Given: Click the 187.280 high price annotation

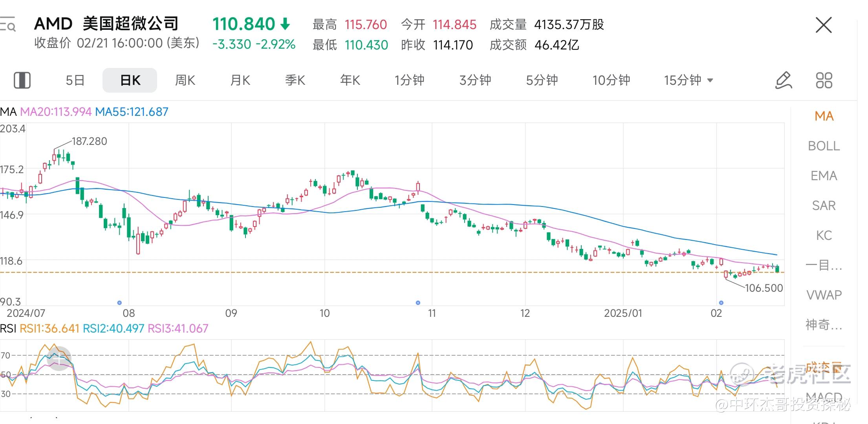Looking at the screenshot, I should pyautogui.click(x=89, y=141).
